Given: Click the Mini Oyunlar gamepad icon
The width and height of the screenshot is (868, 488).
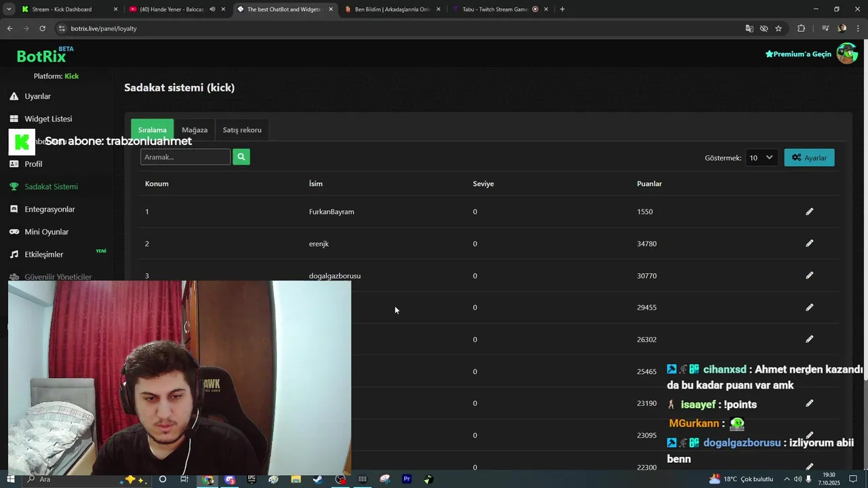Looking at the screenshot, I should 14,232.
